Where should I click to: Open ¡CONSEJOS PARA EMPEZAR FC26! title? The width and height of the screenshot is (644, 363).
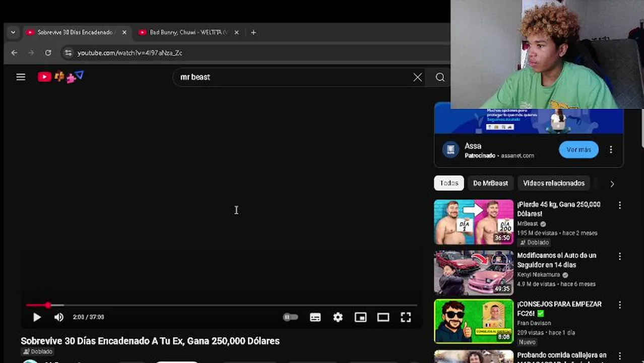tap(559, 309)
